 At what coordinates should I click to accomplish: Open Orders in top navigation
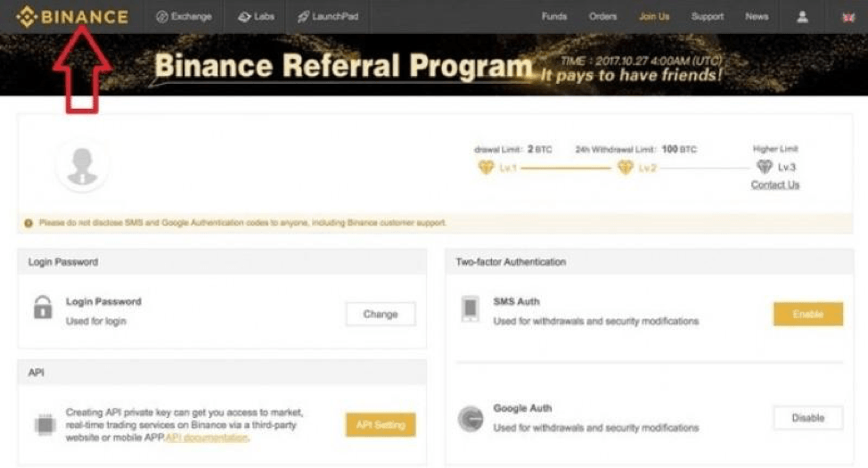click(602, 17)
